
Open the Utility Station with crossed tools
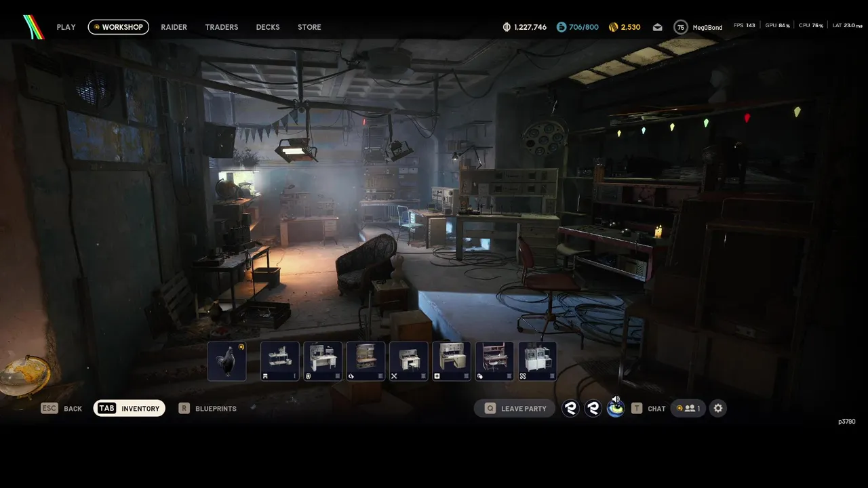[409, 361]
